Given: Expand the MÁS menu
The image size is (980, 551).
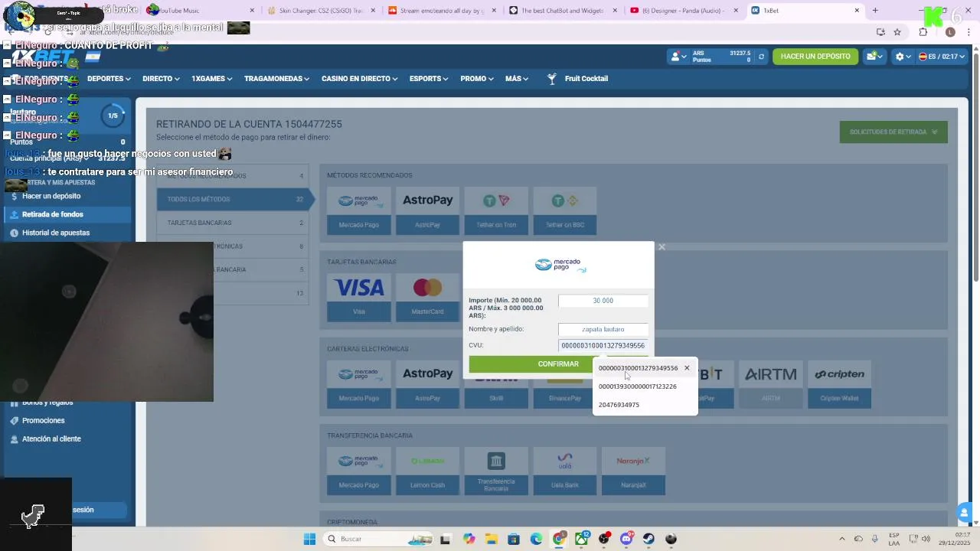Looking at the screenshot, I should pos(517,78).
